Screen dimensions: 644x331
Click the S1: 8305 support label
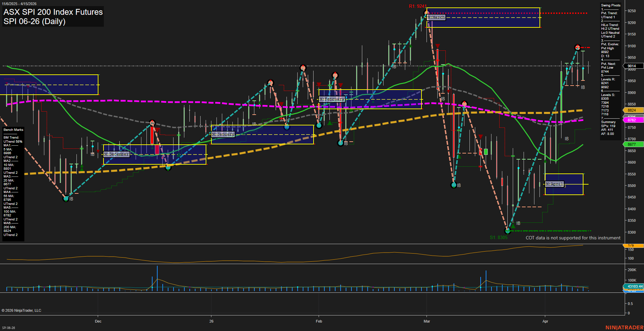pyautogui.click(x=499, y=237)
